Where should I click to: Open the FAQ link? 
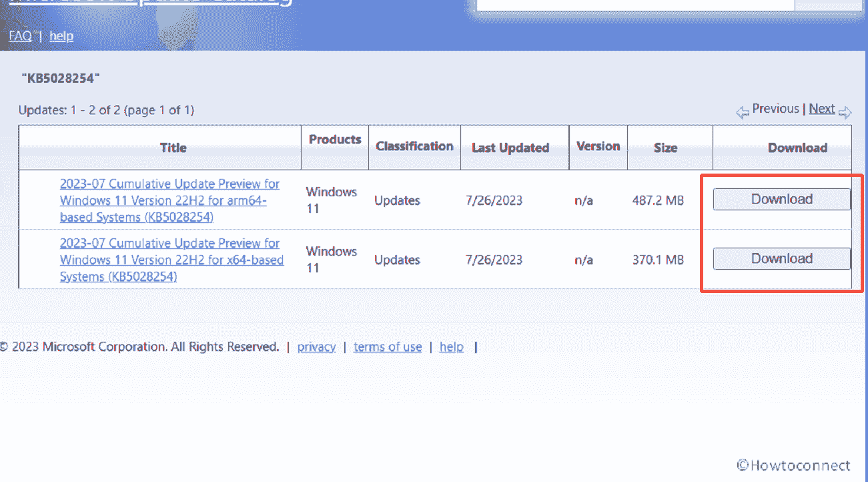(20, 36)
